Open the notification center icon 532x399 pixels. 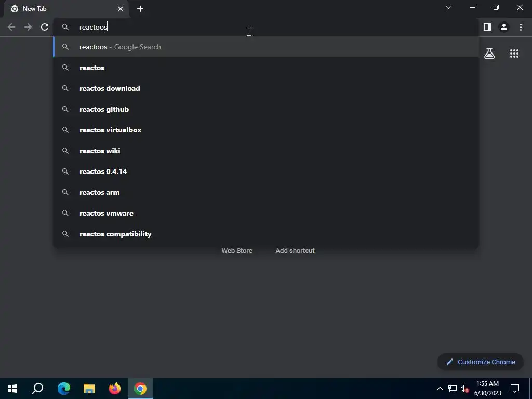[x=515, y=389]
